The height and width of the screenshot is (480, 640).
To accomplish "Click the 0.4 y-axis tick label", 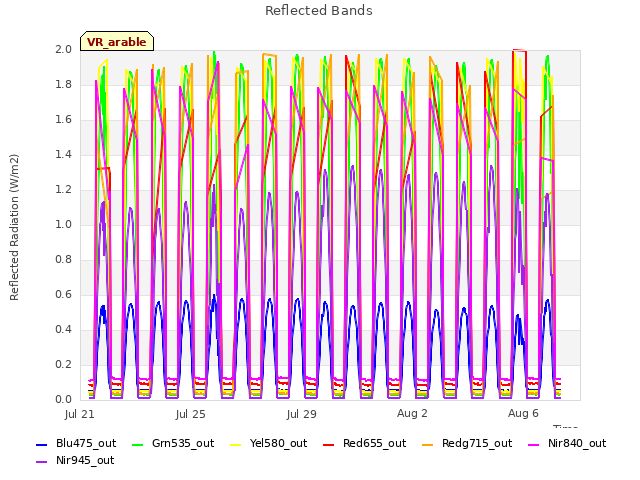I will 63,329.
